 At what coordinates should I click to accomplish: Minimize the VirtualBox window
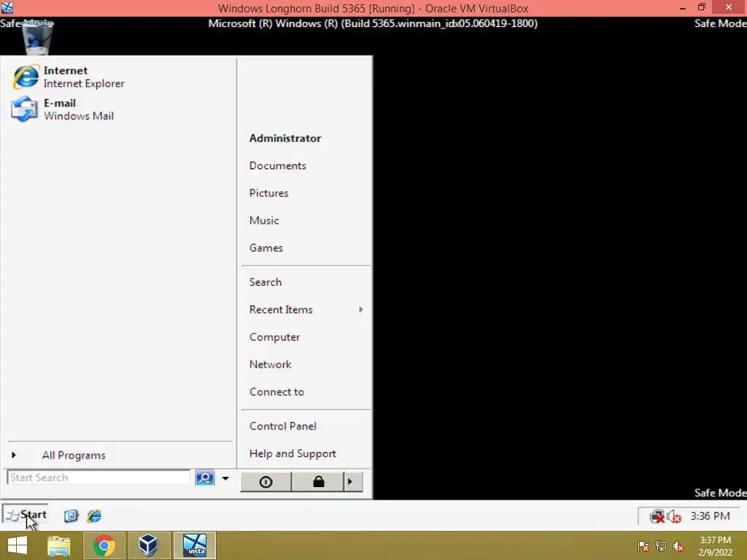coord(683,7)
